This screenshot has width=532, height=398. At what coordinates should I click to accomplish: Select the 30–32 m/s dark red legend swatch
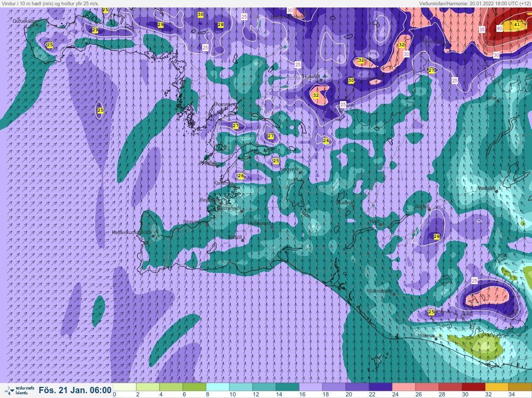coord(473,387)
